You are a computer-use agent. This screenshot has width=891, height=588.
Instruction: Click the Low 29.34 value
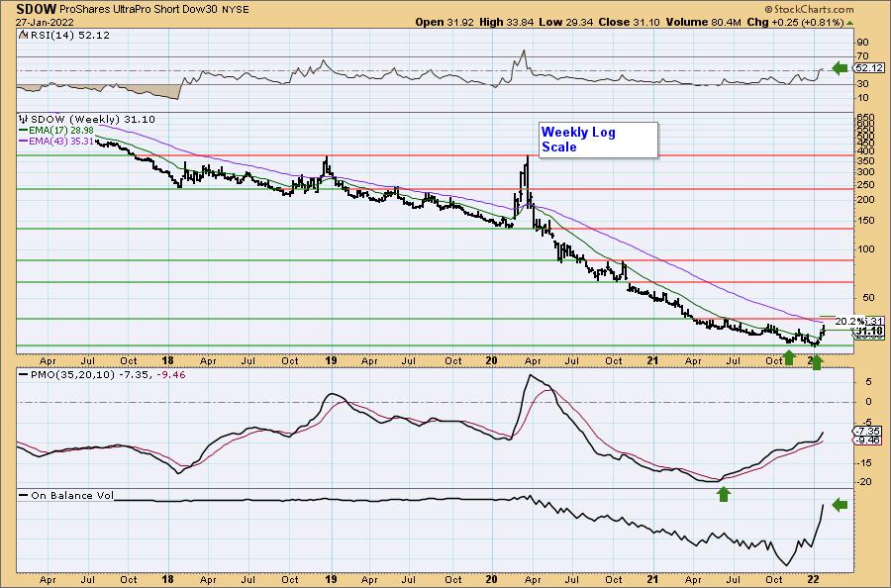pyautogui.click(x=565, y=22)
